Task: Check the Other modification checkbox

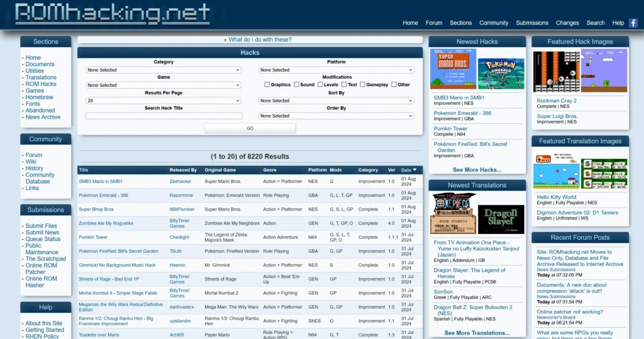Action: (394, 84)
